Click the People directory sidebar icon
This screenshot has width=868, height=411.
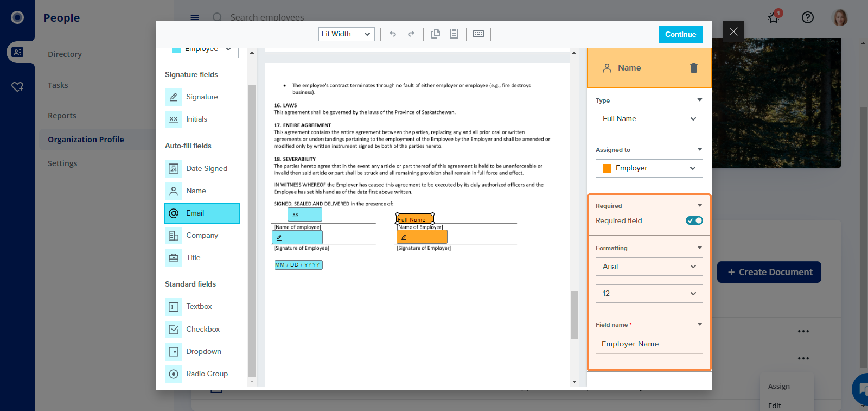18,52
